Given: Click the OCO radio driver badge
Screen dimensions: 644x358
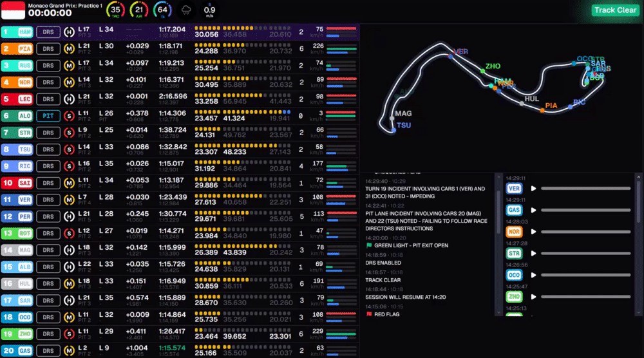Looking at the screenshot, I should pos(514,275).
